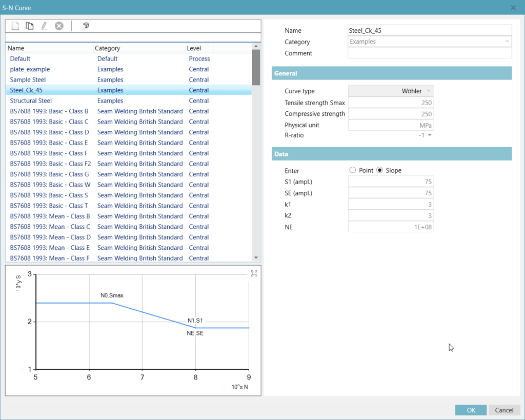Expand the R-ratio dropdown
The width and height of the screenshot is (525, 420).
(430, 135)
